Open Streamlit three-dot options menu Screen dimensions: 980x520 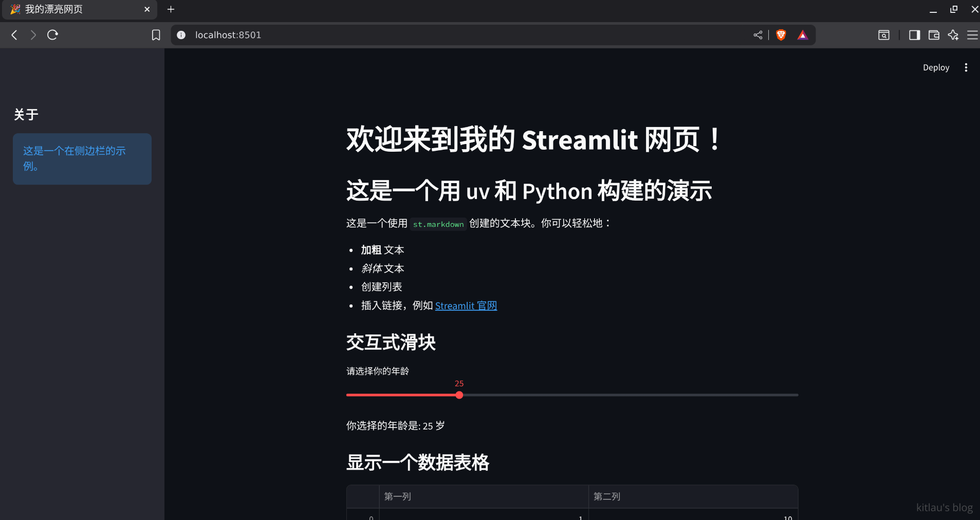(x=966, y=67)
